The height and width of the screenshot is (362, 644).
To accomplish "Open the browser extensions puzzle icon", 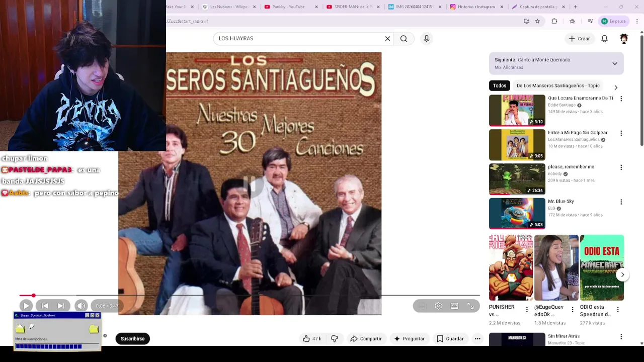I will click(554, 21).
